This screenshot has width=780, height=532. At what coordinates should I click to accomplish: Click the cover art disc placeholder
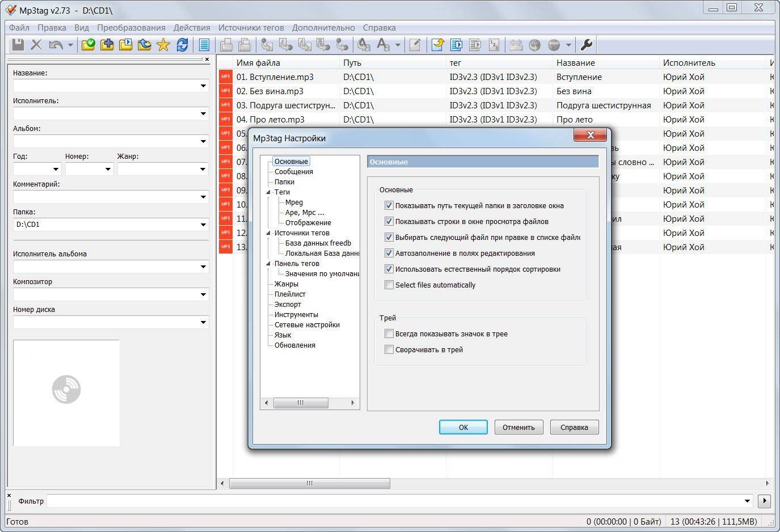(66, 390)
